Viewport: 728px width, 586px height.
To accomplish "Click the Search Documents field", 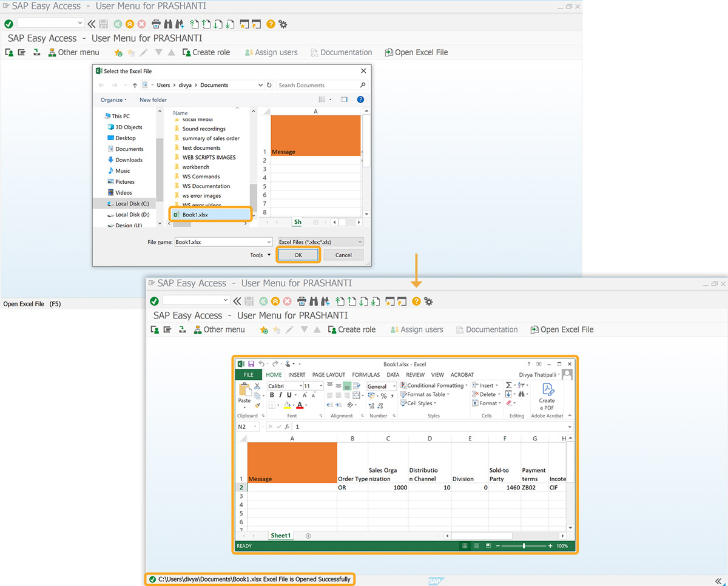I will (x=322, y=85).
